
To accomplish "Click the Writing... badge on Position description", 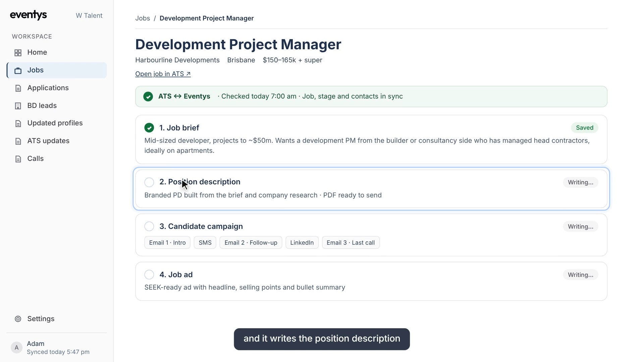I will click(581, 182).
